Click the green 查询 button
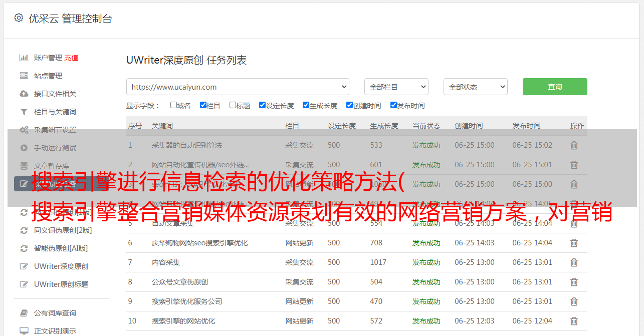Image resolution: width=644 pixels, height=336 pixels. click(555, 87)
